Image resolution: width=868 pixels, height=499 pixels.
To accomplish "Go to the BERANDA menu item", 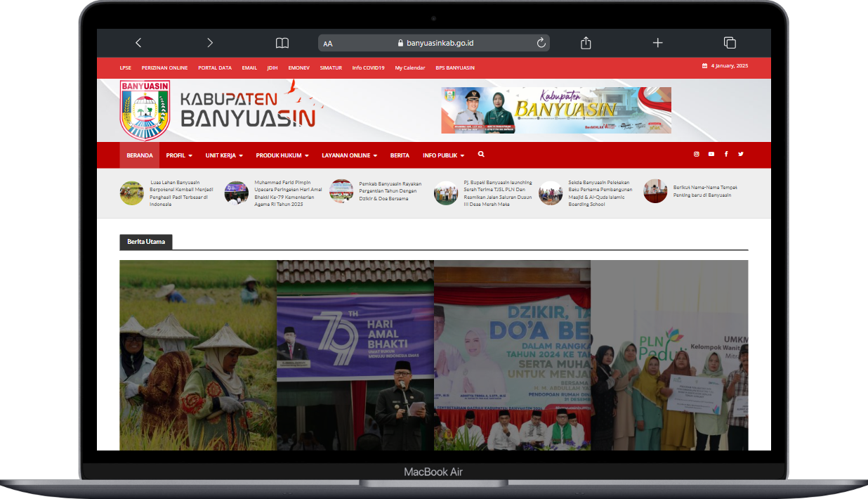I will [x=140, y=155].
